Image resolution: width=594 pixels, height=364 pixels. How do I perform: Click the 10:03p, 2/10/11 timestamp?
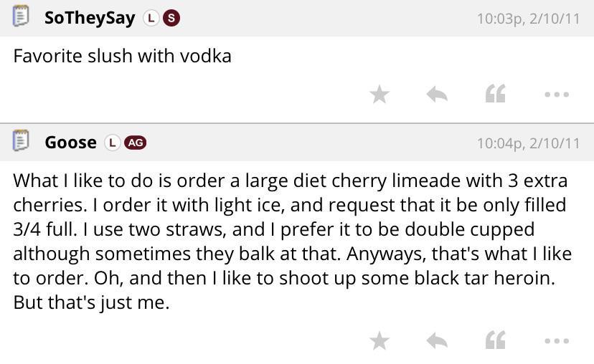pos(528,19)
